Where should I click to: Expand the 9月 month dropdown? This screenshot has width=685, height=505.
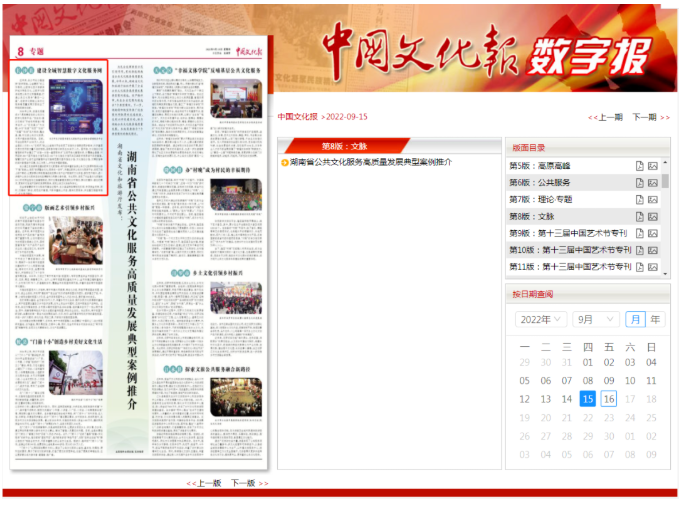tap(596, 319)
